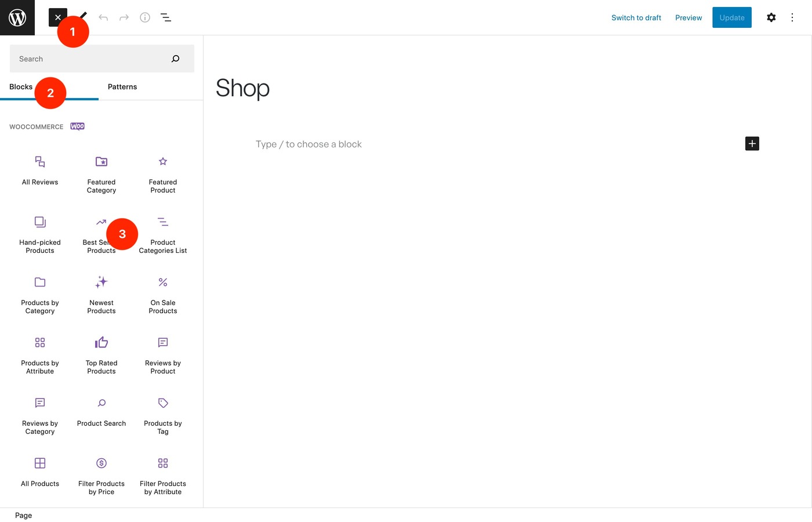The height and width of the screenshot is (522, 812).
Task: Click the Update button
Action: click(x=731, y=17)
